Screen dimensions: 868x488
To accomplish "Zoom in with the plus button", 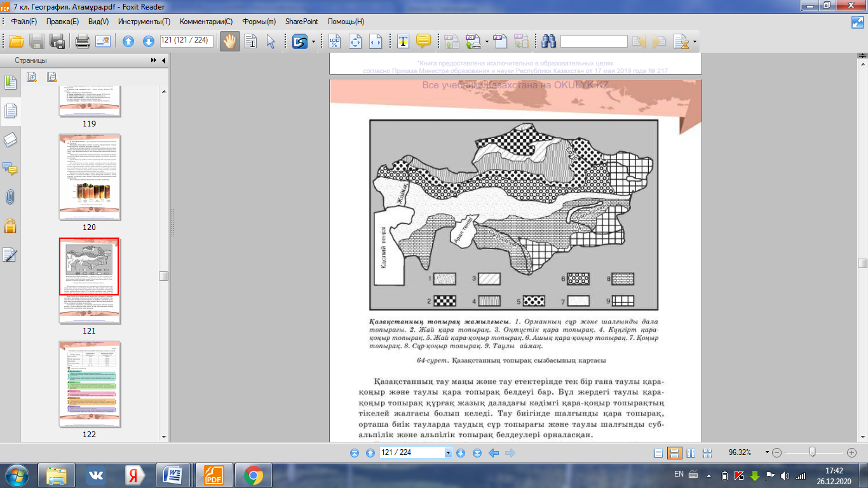I will tap(852, 452).
